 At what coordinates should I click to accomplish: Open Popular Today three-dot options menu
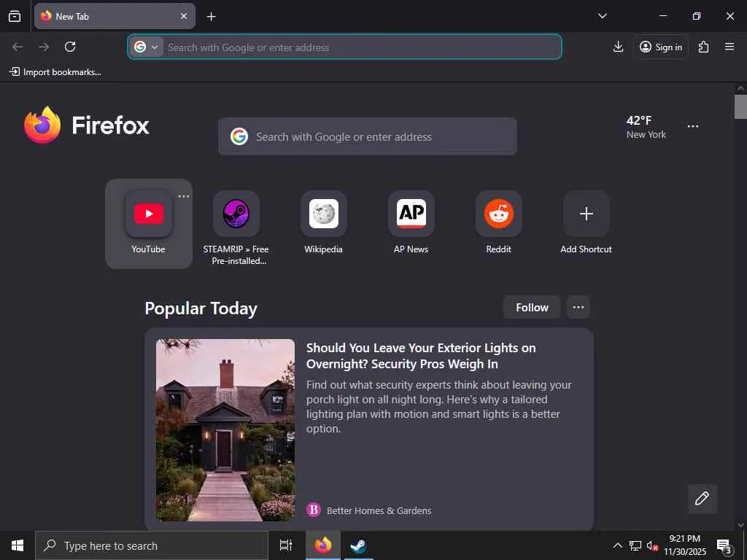tap(578, 308)
